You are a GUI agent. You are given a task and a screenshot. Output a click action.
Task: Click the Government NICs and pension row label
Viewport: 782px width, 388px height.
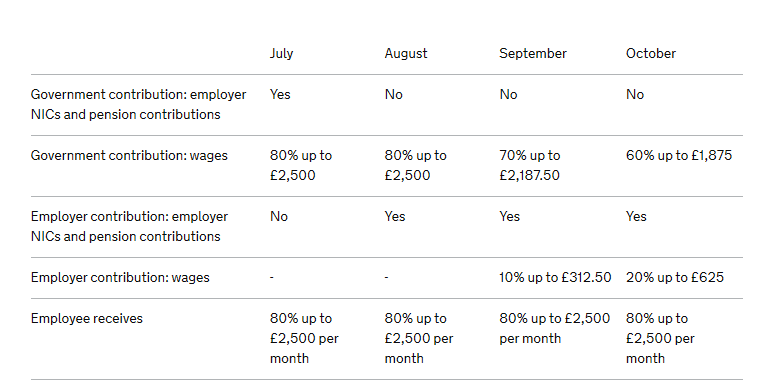pos(139,104)
